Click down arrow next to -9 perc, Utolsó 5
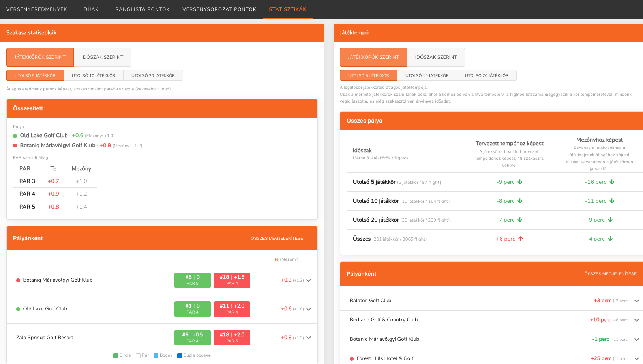Image resolution: width=643 pixels, height=364 pixels. pos(520,182)
